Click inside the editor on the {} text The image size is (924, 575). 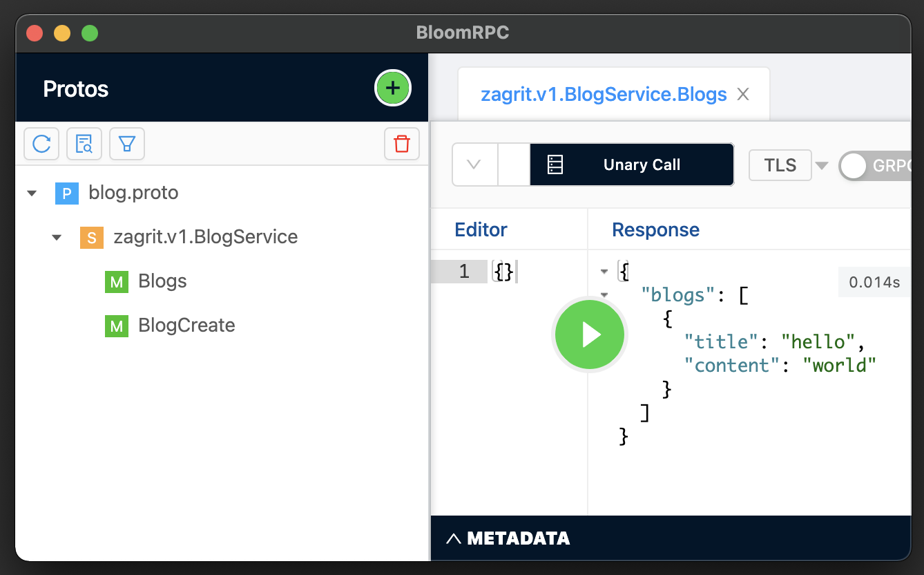pos(503,272)
